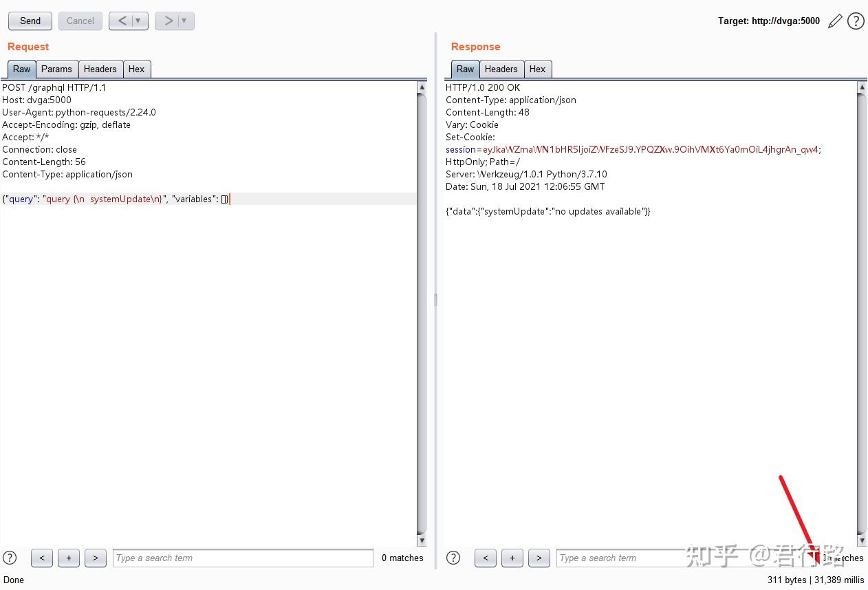Open the response Headers tab
The height and width of the screenshot is (590, 868).
[501, 69]
